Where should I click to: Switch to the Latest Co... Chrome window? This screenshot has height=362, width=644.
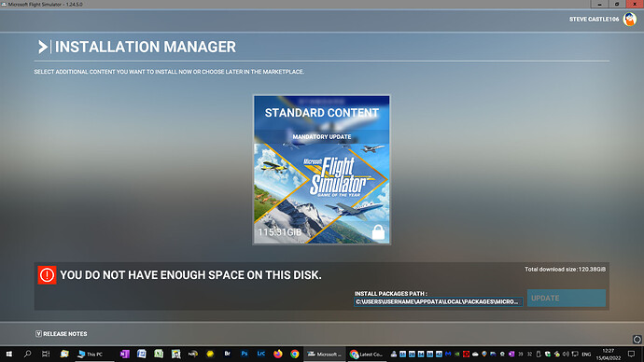(x=366, y=354)
